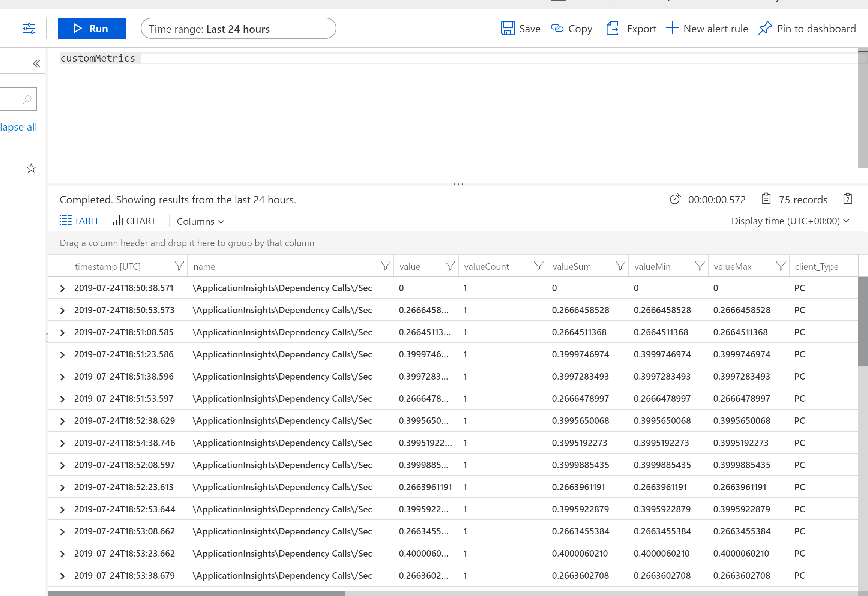This screenshot has height=596, width=868.
Task: Expand the row with timestamp 18:50:38.571
Action: (62, 288)
